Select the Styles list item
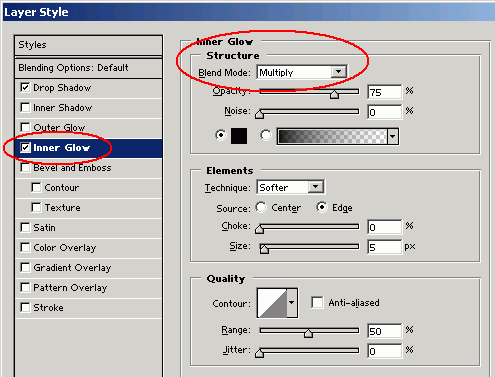Screen dimensions: 495x377 point(89,45)
